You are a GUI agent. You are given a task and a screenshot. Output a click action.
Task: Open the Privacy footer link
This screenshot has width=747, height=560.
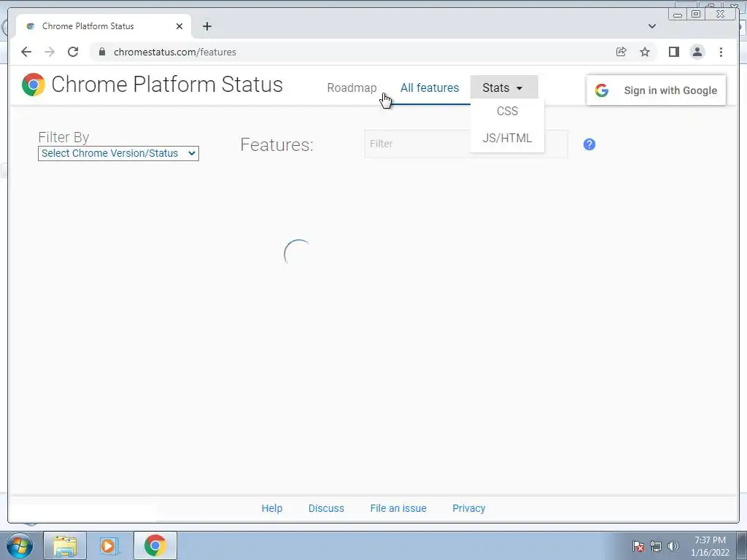point(469,508)
